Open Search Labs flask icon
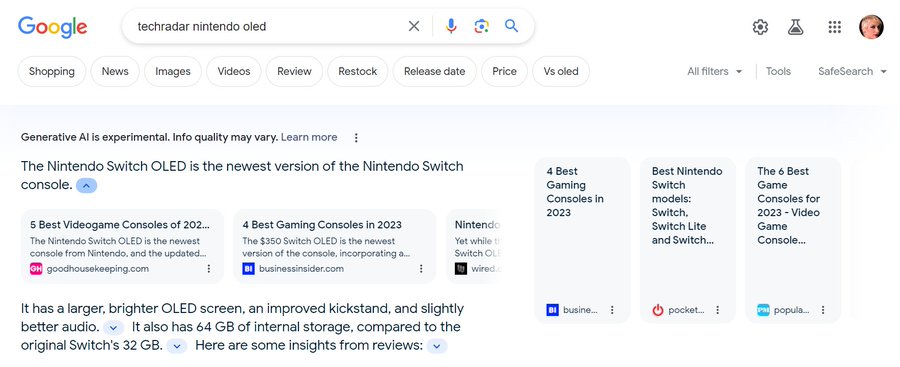900x367 pixels. click(x=796, y=27)
